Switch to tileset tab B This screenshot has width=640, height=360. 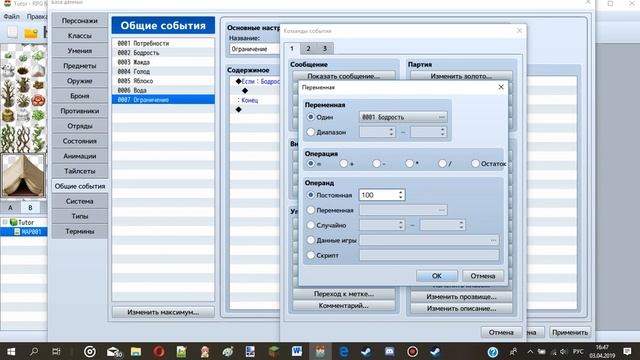(30, 207)
